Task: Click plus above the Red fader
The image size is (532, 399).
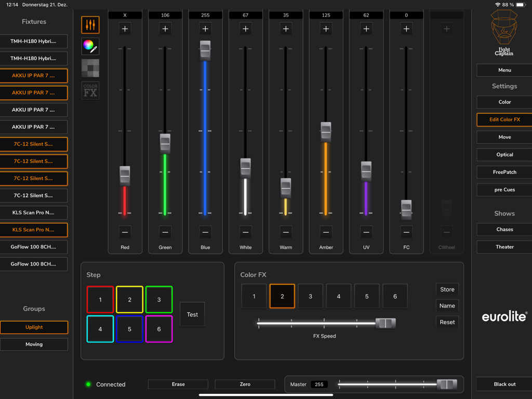Action: click(x=125, y=29)
